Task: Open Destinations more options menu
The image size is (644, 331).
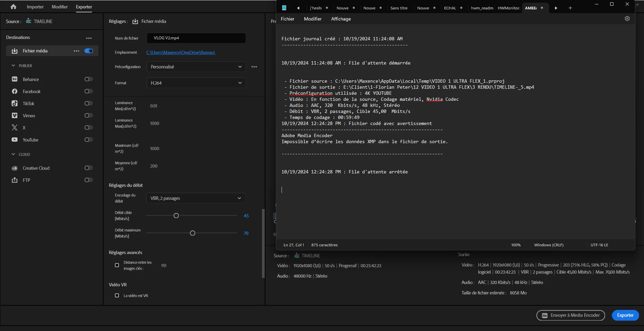Action: point(89,38)
